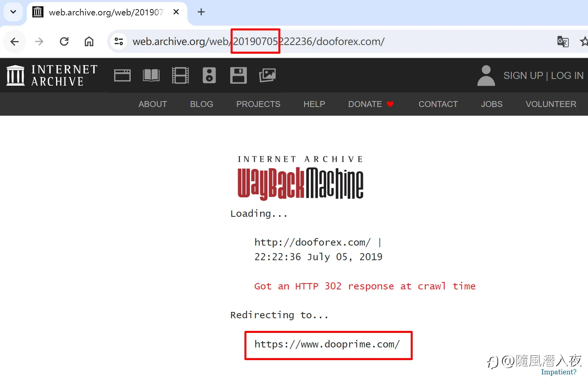This screenshot has height=383, width=588.
Task: Open a new browser tab
Action: tap(201, 12)
